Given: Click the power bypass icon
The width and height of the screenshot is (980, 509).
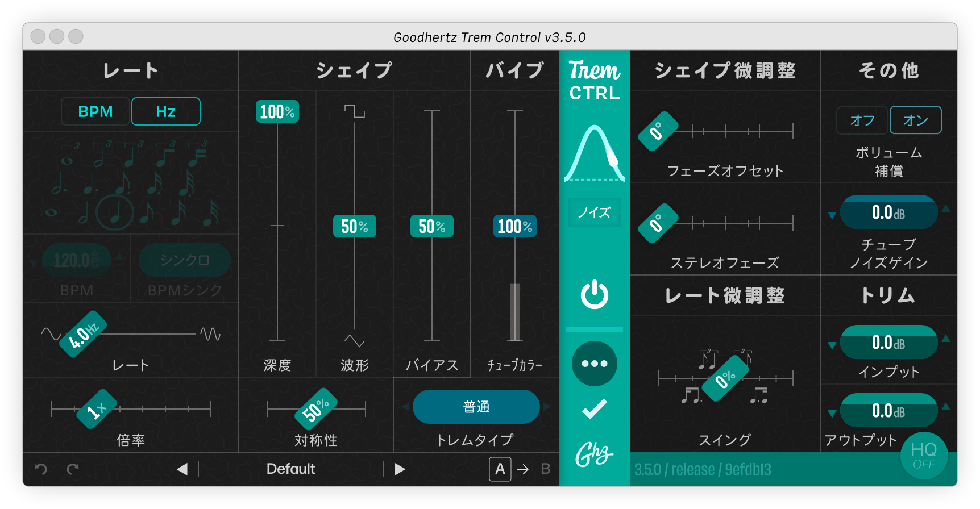Looking at the screenshot, I should 594,294.
